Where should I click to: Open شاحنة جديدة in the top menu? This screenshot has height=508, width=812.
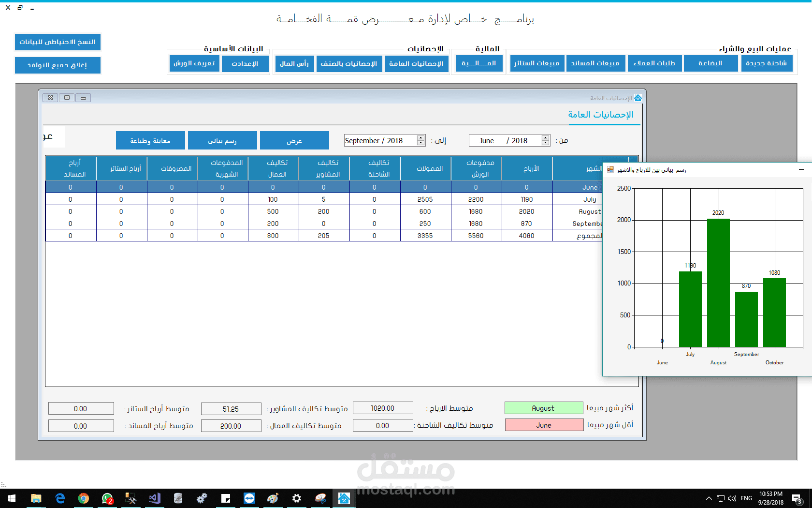point(767,63)
